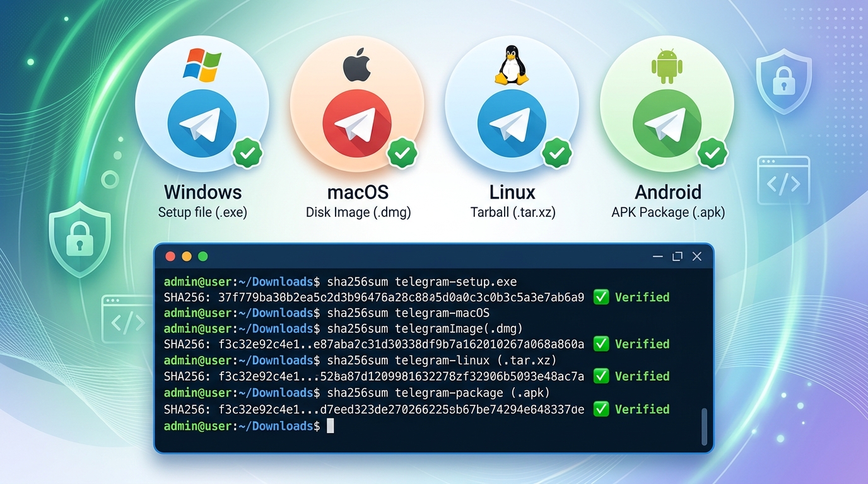Click the verified badge on Android Telegram icon
Screen dimensions: 868x484
tap(712, 153)
